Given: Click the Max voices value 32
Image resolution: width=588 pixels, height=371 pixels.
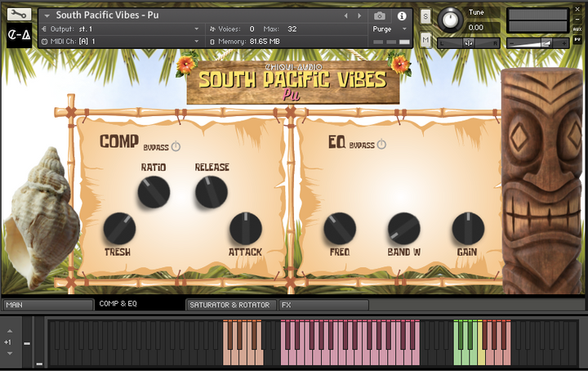Looking at the screenshot, I should (292, 29).
